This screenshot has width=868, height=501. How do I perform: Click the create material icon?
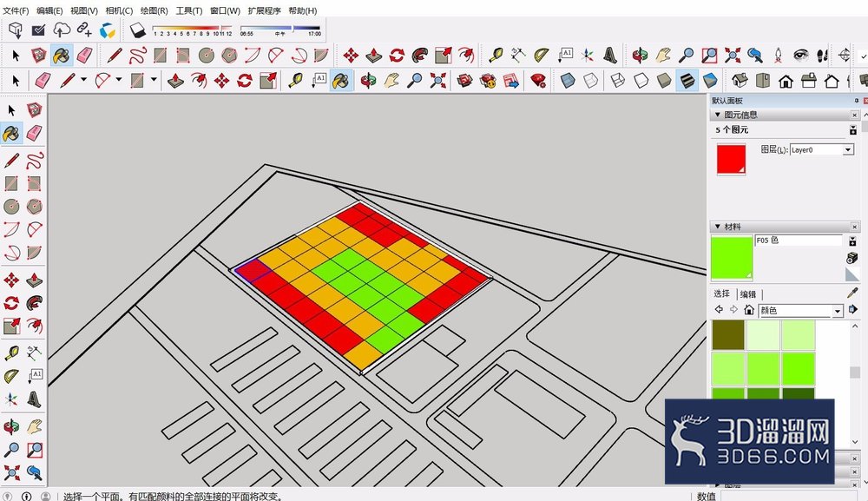[852, 258]
